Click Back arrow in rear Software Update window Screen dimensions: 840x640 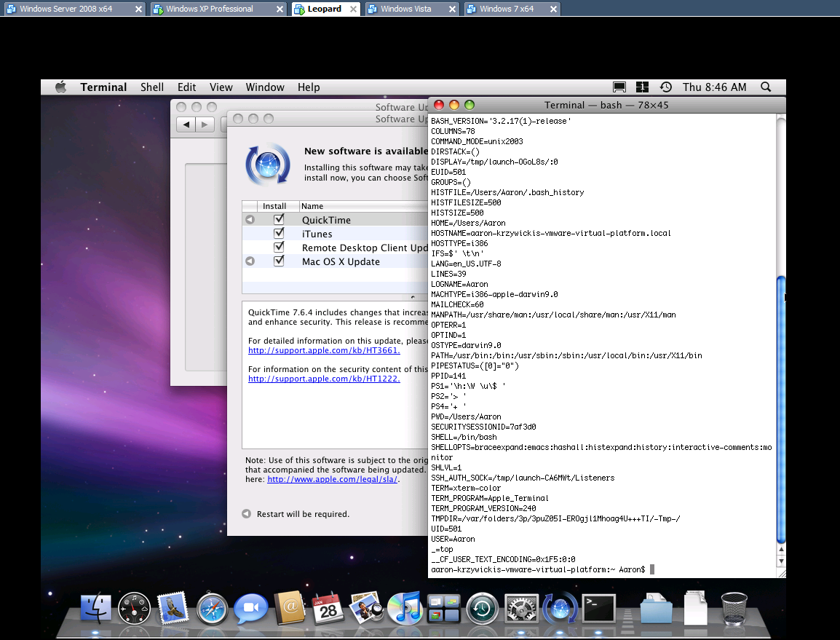(186, 125)
